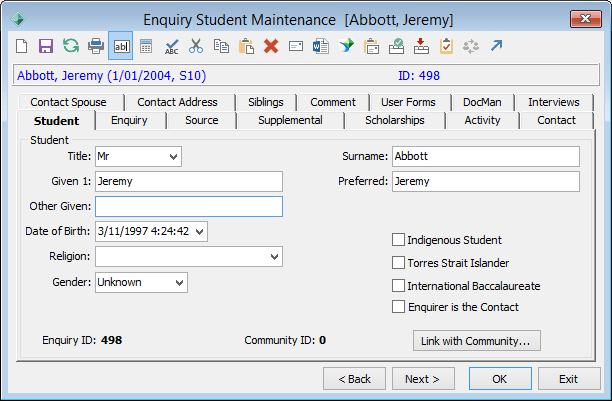Click the green diamond application icon in title bar
This screenshot has width=612, height=401.
tap(18, 19)
